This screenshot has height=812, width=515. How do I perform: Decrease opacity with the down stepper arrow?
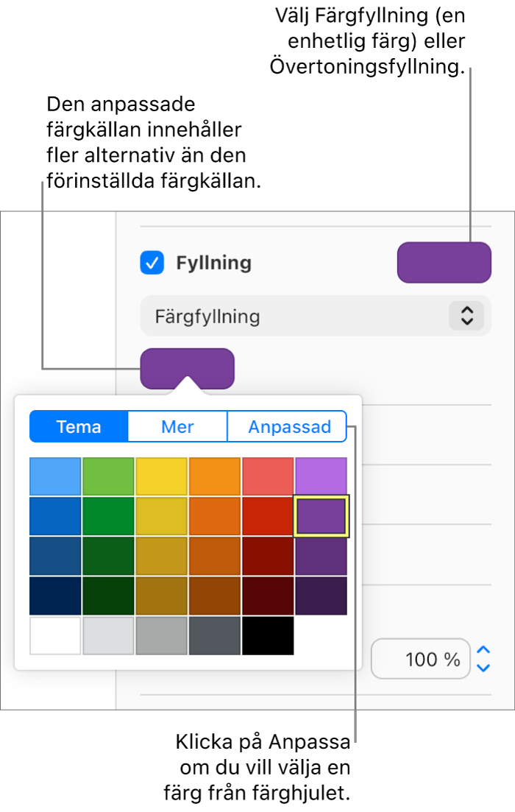[483, 668]
